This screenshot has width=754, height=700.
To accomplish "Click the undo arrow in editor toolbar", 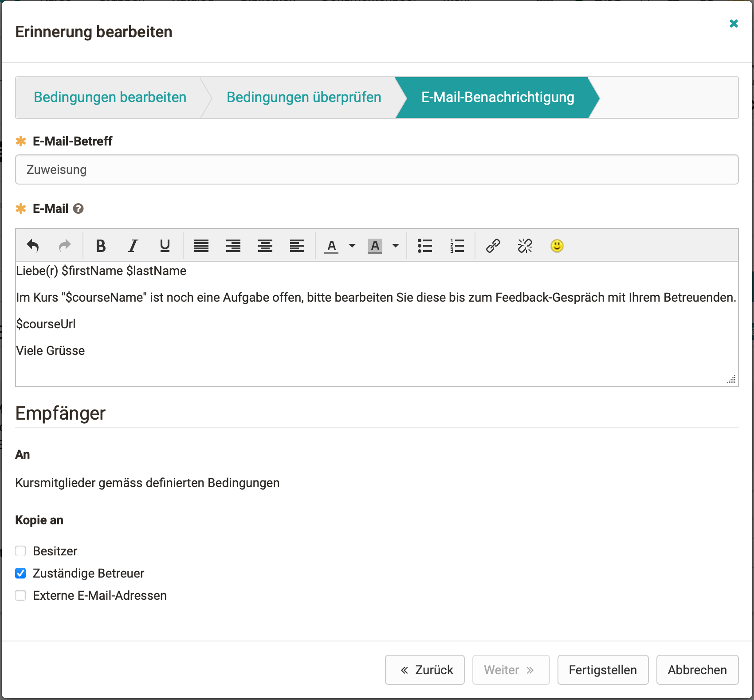I will pos(33,246).
